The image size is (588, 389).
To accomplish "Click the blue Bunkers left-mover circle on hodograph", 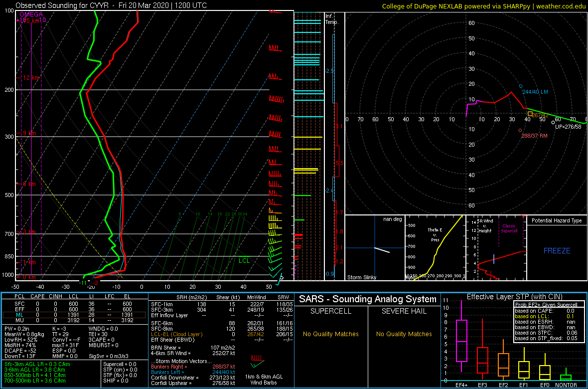I will (x=521, y=86).
